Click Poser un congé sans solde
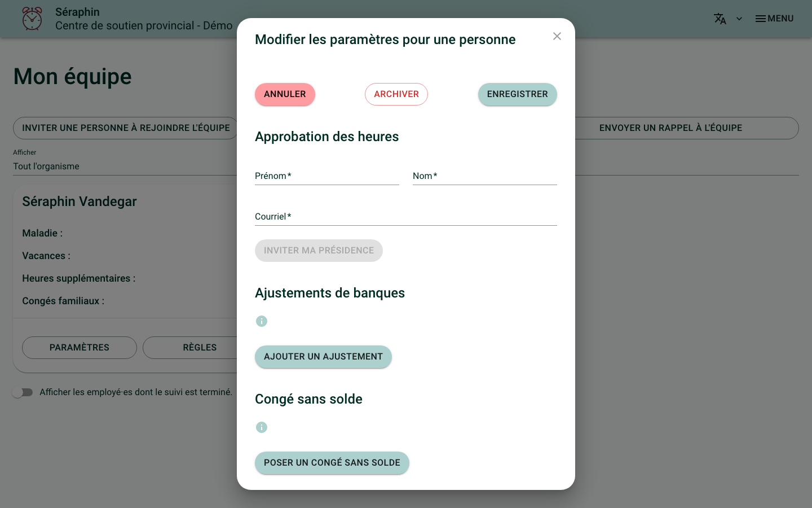 point(332,463)
